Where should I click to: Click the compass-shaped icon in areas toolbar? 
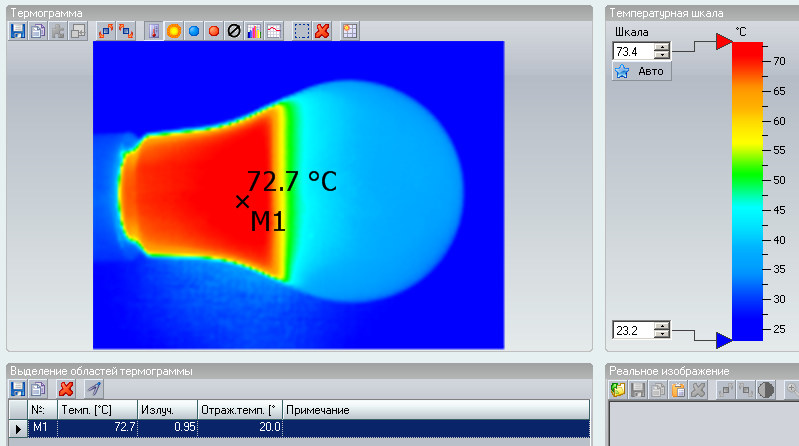pos(94,389)
